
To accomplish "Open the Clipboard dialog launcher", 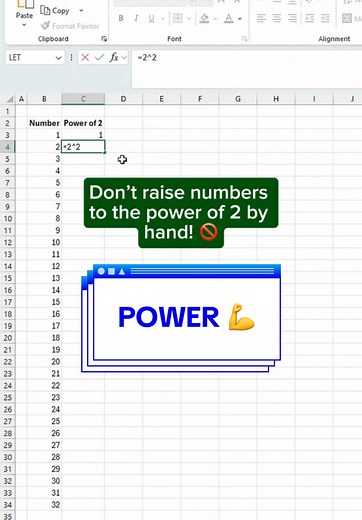I will [104, 39].
